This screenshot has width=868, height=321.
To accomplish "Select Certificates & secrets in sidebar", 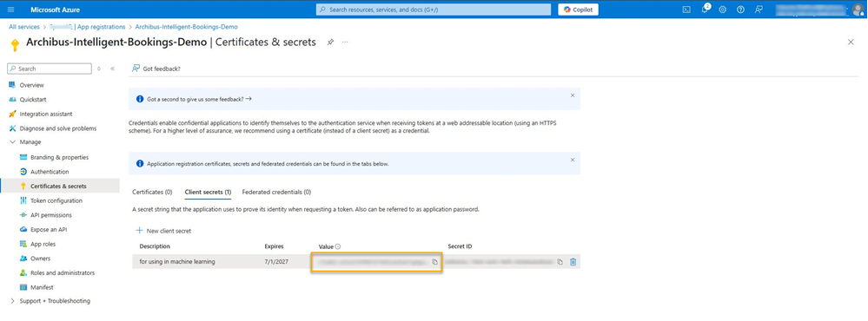I will pos(60,187).
